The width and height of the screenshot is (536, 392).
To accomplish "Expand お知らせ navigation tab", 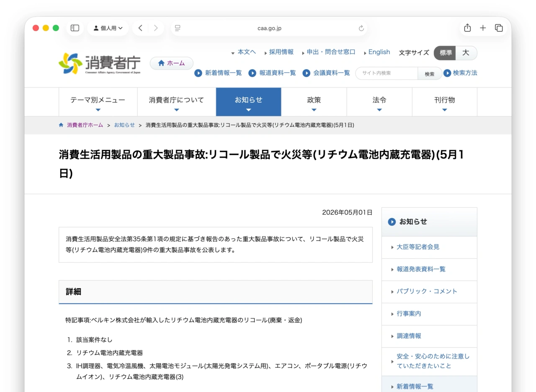I will point(248,102).
